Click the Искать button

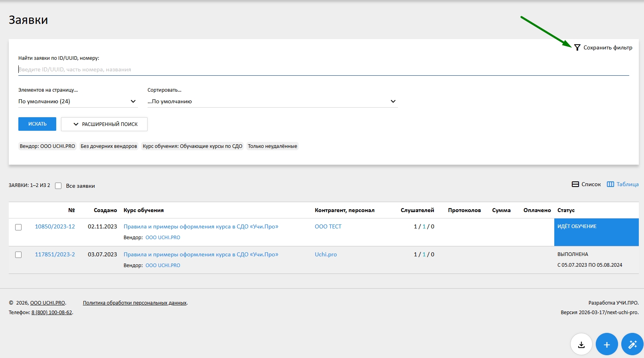tap(37, 124)
